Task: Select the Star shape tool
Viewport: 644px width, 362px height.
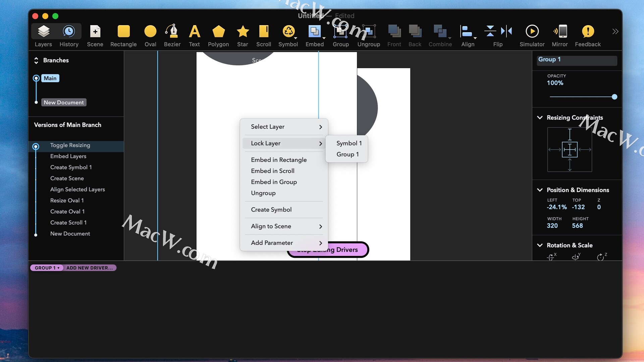Action: point(243,32)
